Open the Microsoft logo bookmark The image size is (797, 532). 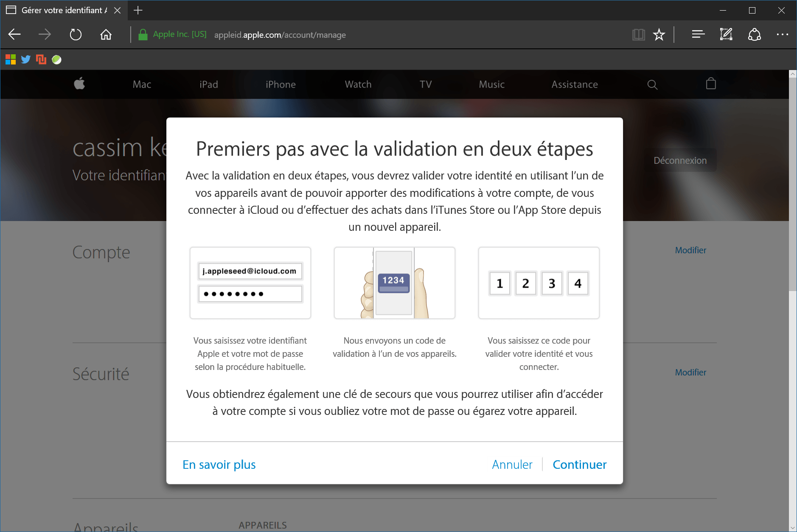[x=11, y=59]
